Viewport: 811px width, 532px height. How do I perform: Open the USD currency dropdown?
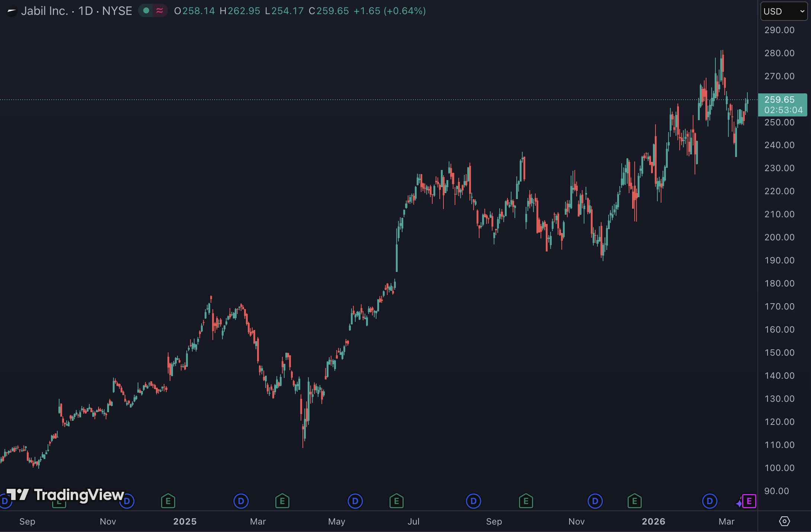pyautogui.click(x=784, y=11)
